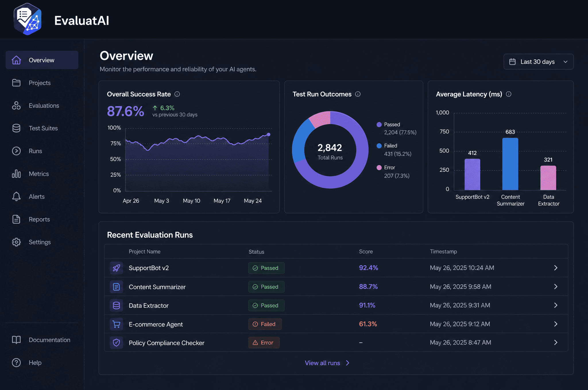This screenshot has width=588, height=390.
Task: Click timestamp May 26, 2025 8:47 AM
Action: point(461,342)
